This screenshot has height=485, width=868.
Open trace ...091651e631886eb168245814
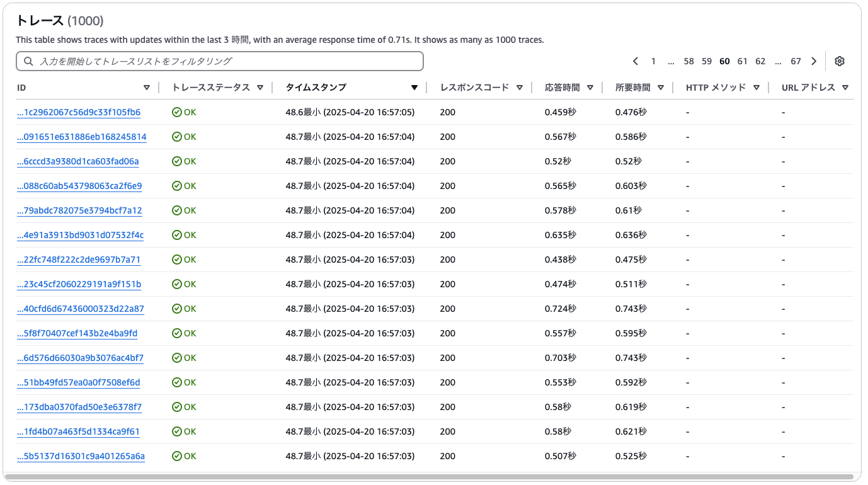(x=82, y=137)
